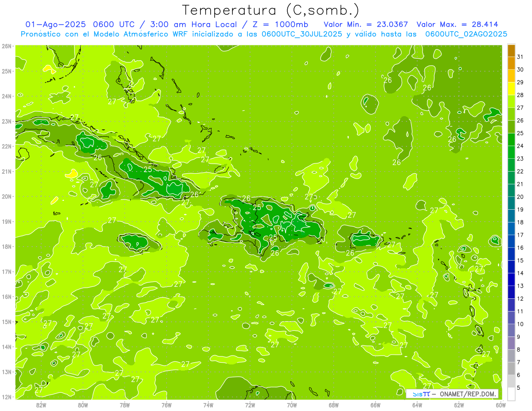Click the initialization time '0600UTC_30JUL2025'
The image size is (532, 411).
[x=301, y=34]
